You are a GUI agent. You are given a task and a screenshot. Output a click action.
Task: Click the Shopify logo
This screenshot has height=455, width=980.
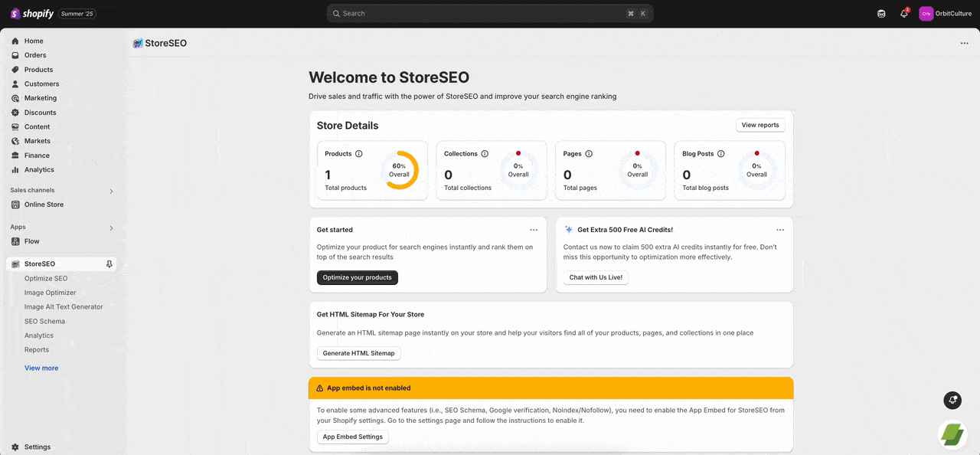point(32,13)
